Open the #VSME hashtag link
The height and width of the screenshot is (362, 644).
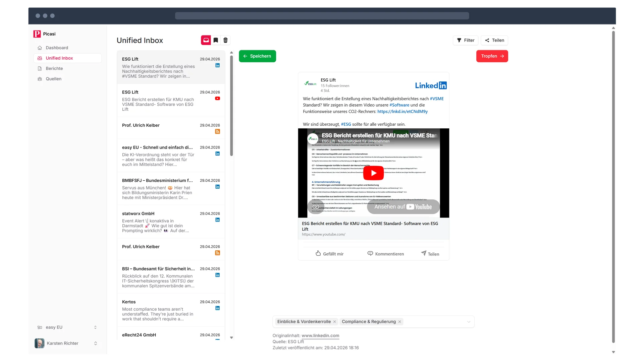(x=436, y=99)
